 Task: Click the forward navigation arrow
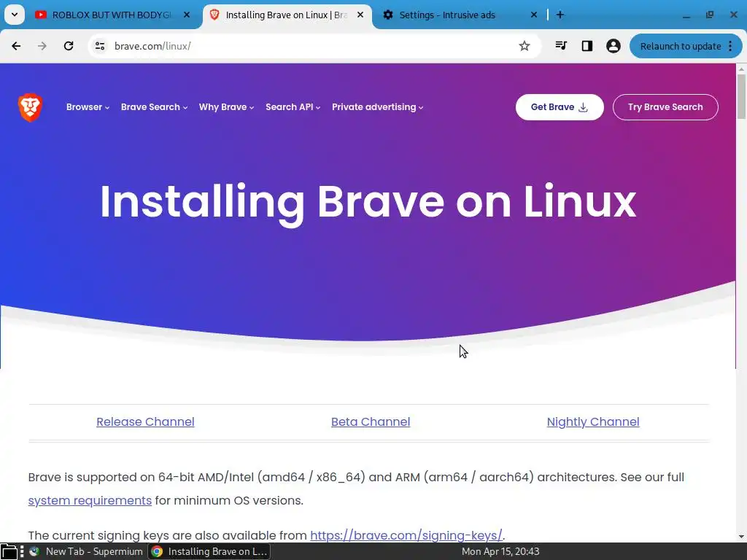coord(42,46)
